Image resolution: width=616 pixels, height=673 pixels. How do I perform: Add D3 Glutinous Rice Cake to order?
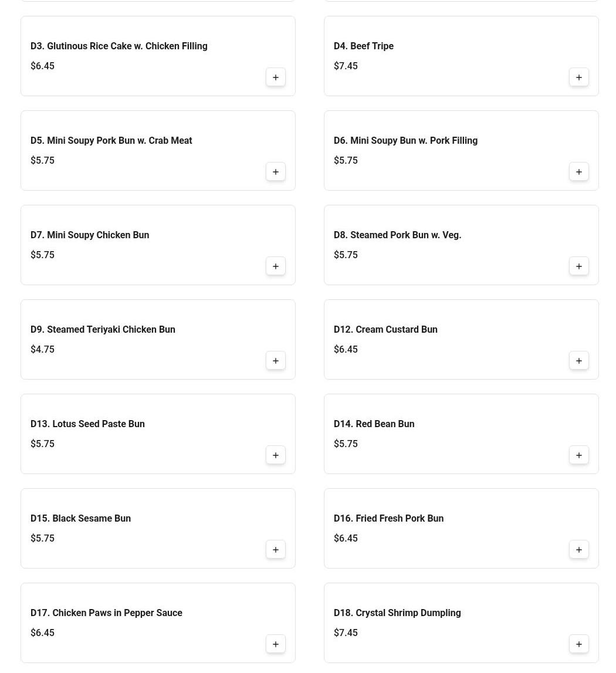click(x=275, y=77)
